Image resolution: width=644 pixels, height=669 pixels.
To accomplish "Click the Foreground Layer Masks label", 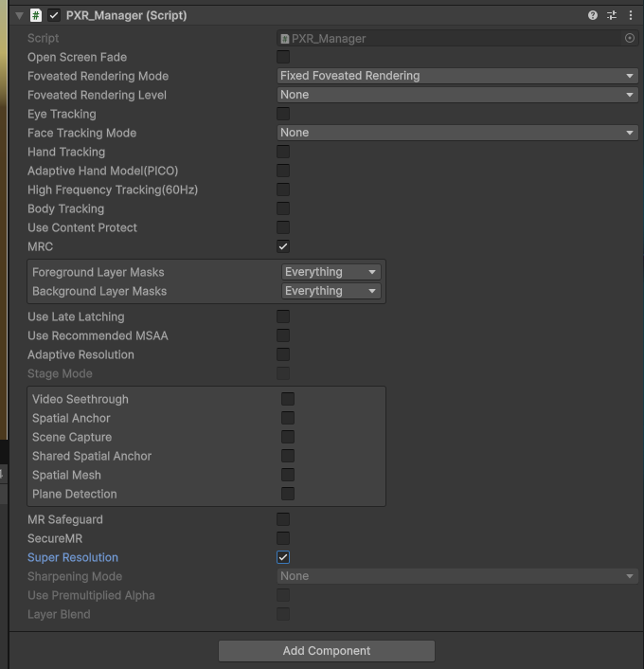I will [x=98, y=272].
